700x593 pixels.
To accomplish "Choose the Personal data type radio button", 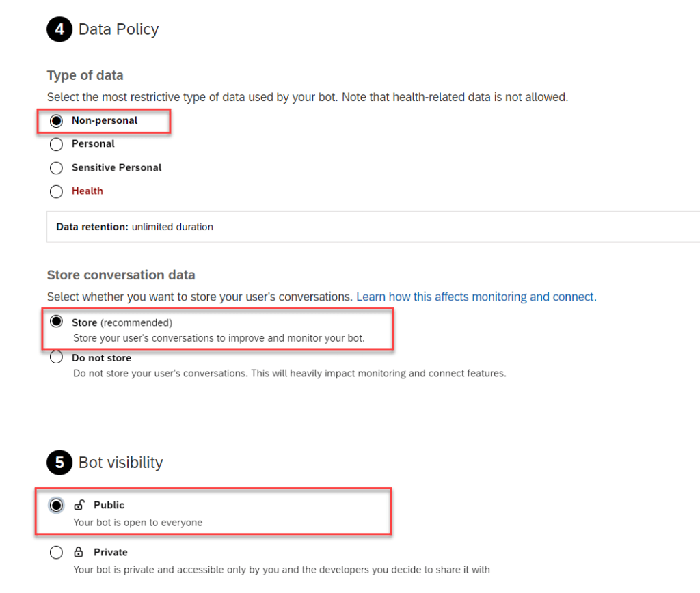I will coord(57,144).
